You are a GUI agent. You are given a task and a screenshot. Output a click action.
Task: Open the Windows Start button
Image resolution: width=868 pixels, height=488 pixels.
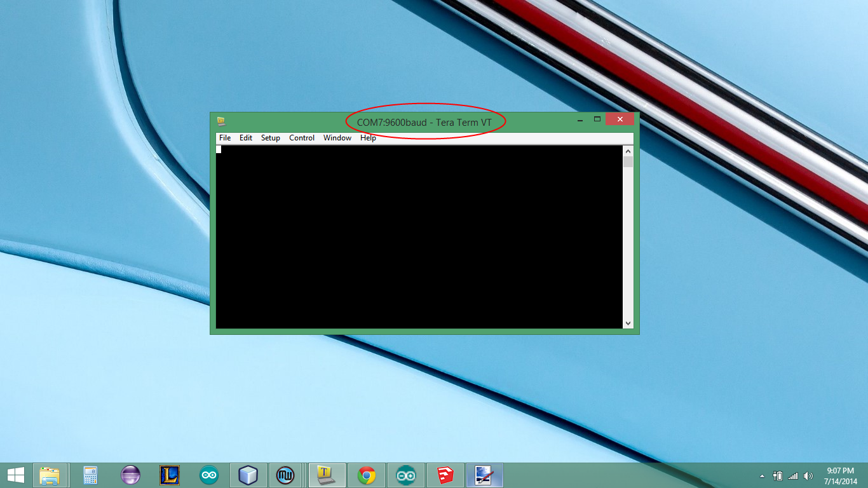pyautogui.click(x=16, y=475)
